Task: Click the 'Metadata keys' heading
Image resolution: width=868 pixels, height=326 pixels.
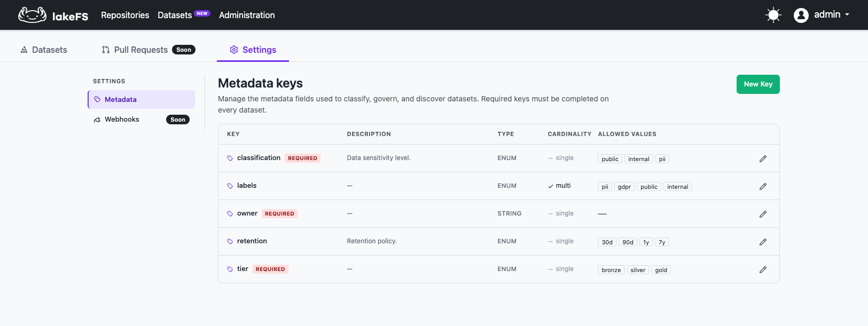Action: (260, 83)
